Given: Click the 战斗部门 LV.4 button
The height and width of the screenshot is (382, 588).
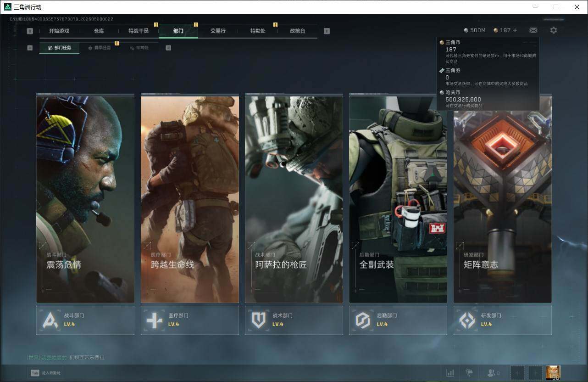Looking at the screenshot, I should (x=85, y=320).
